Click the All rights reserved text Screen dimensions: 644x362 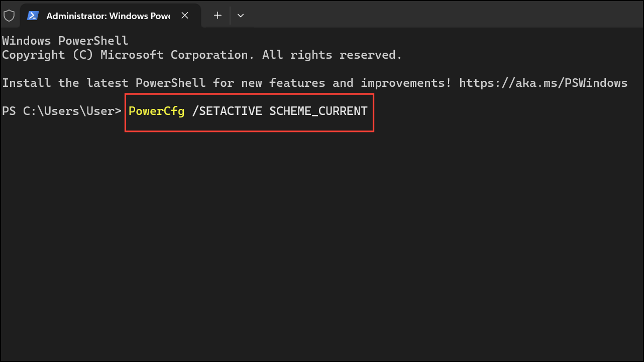(x=332, y=55)
